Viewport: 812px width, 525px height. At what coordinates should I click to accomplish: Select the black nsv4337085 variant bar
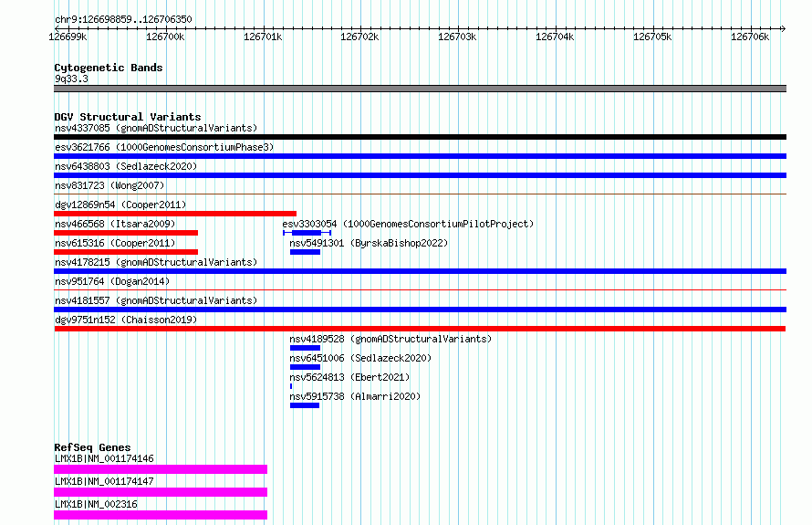[x=420, y=137]
